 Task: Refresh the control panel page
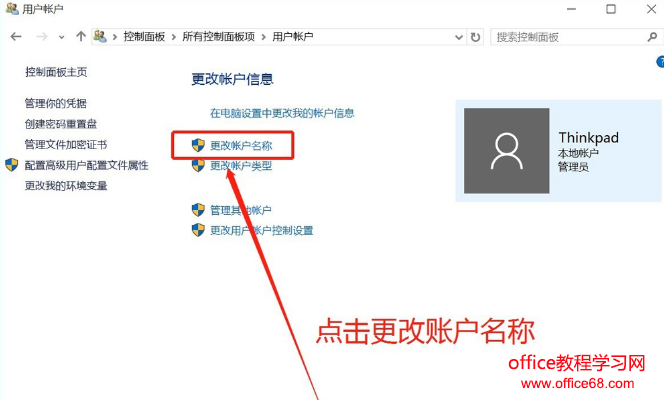pos(476,37)
